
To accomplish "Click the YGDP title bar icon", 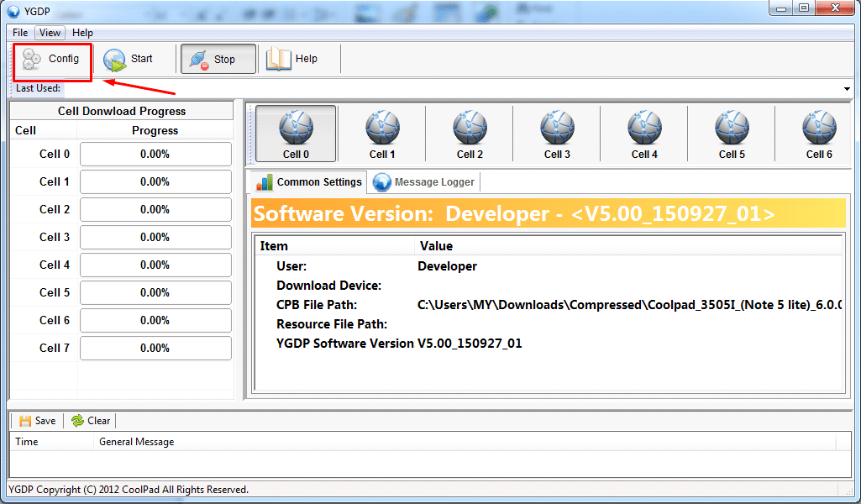I will click(x=13, y=11).
